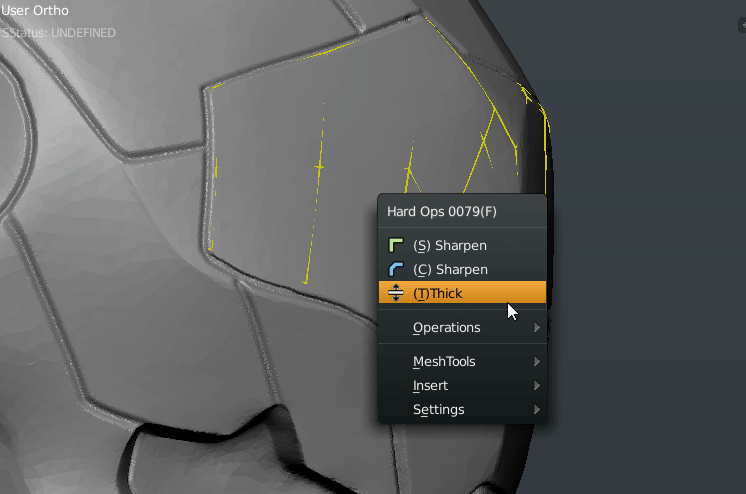Image resolution: width=746 pixels, height=494 pixels.
Task: Click the blue (C) Sharpen bevel icon
Action: pos(394,269)
